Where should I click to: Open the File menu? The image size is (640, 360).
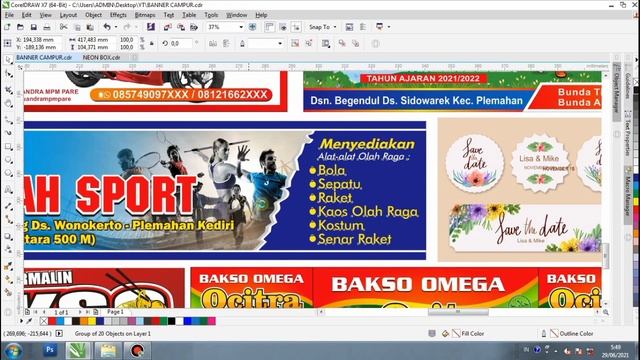[x=9, y=15]
